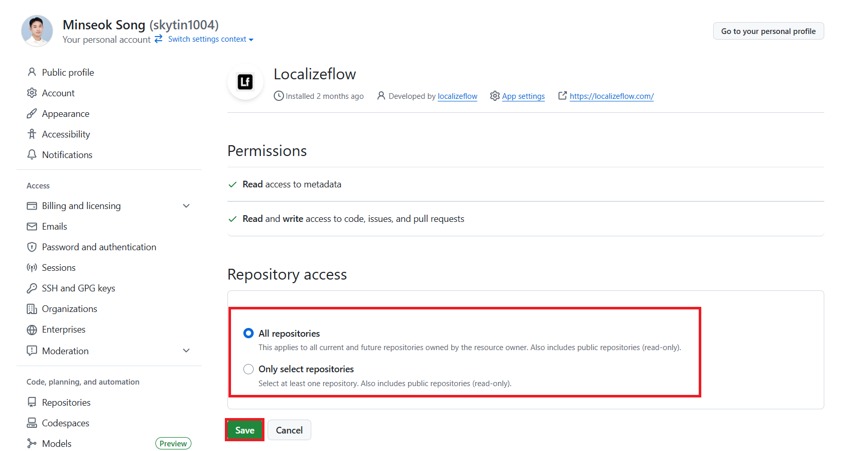Screen dimensions: 868x451
Task: Click 'Read and write access to code' permission
Action: coord(353,219)
